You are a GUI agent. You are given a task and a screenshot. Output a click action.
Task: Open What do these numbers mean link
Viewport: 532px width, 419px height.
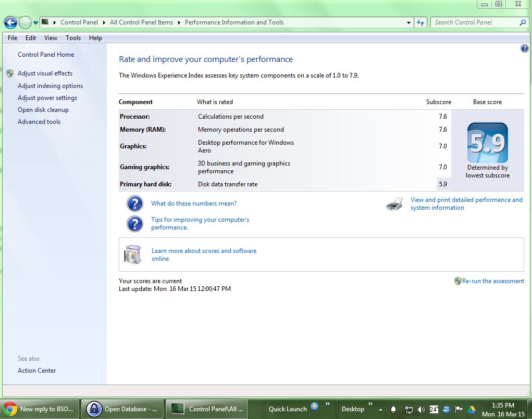click(194, 204)
